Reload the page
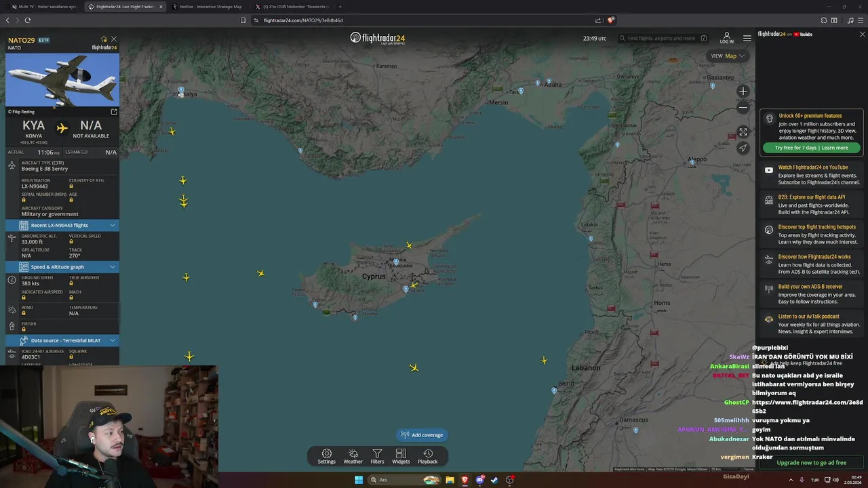868x488 pixels. tap(28, 20)
